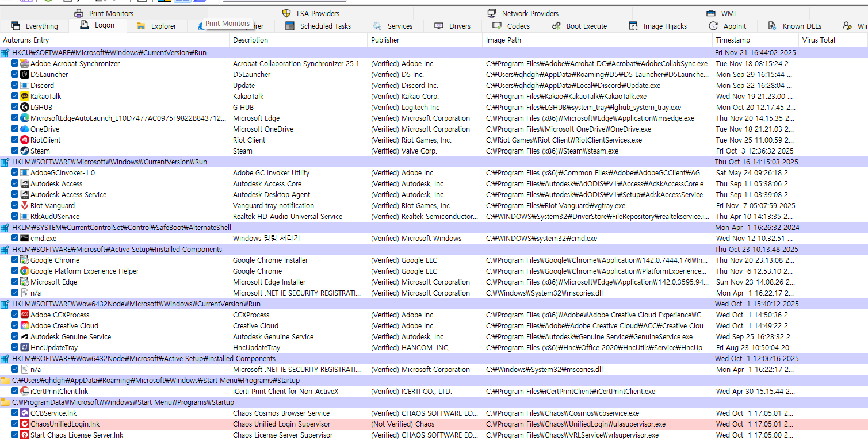
Task: Sort by the Description column header
Action: 299,40
